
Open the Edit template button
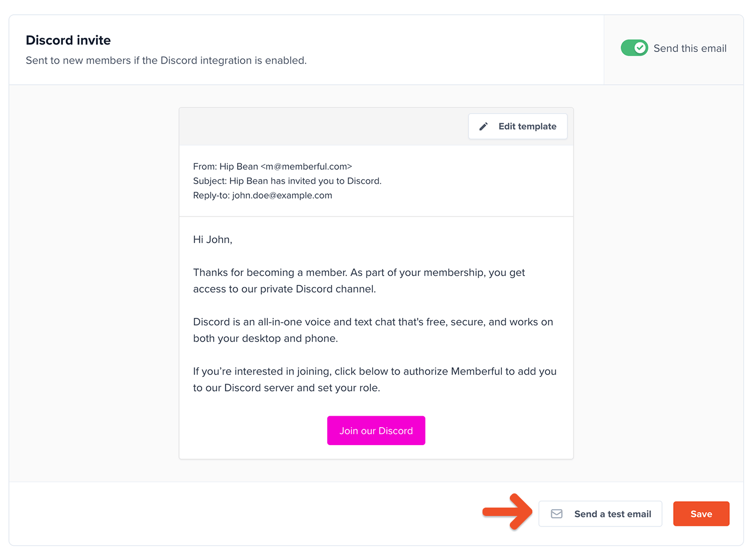click(518, 127)
